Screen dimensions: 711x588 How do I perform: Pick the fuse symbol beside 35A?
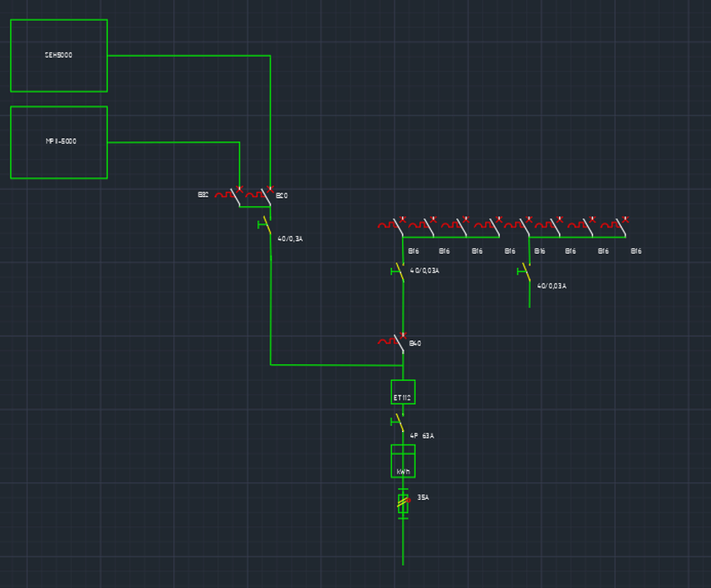coord(403,504)
